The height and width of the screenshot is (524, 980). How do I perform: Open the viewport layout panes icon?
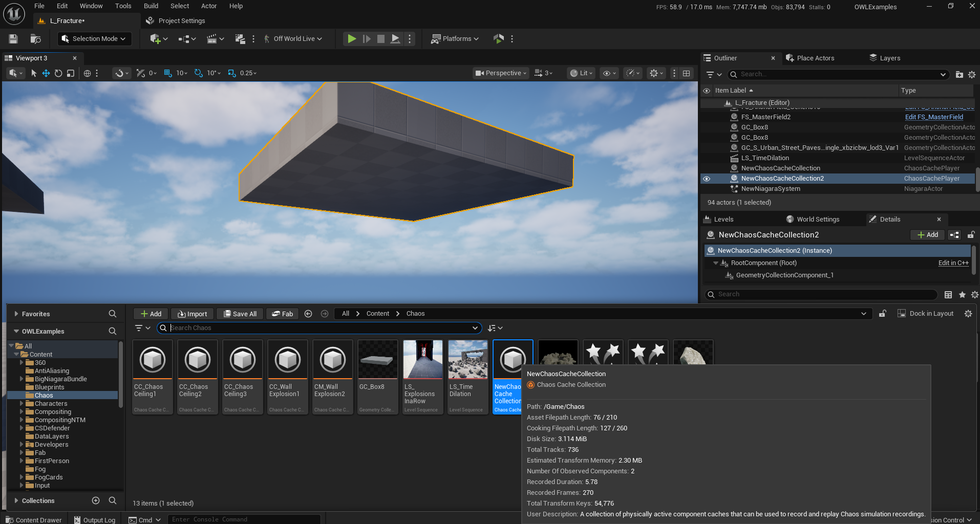(687, 73)
